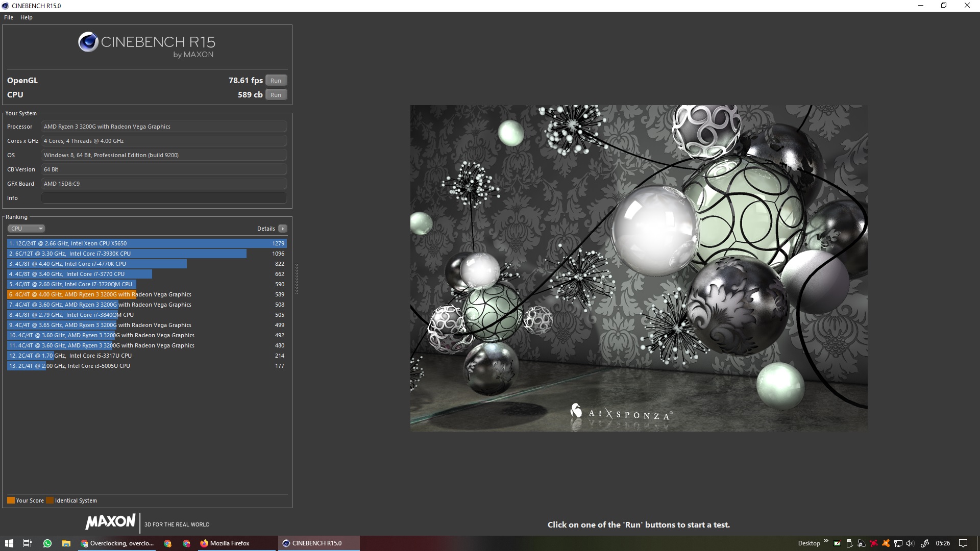The height and width of the screenshot is (551, 980).
Task: Select ranking row 5 Intel Core i7-3720QM
Action: [x=147, y=284]
